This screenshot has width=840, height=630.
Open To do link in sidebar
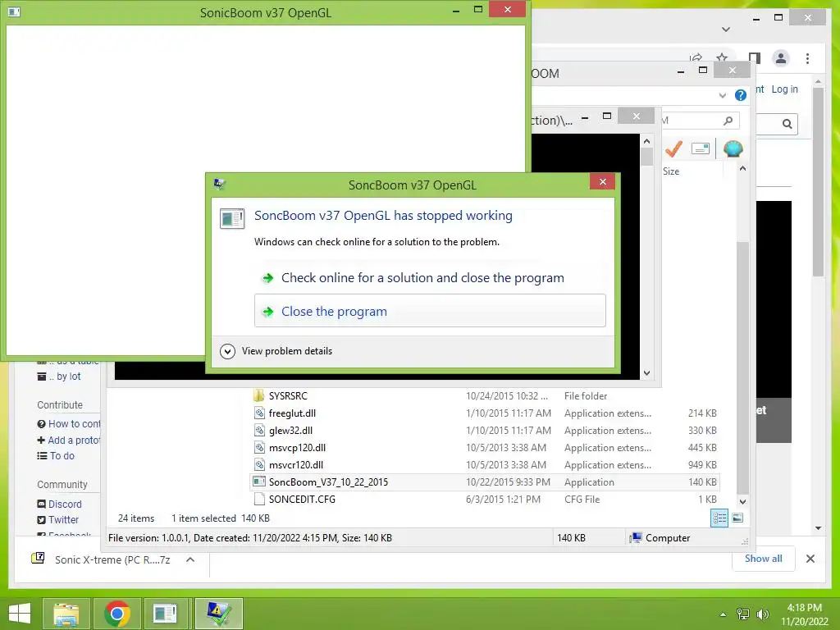tap(62, 455)
